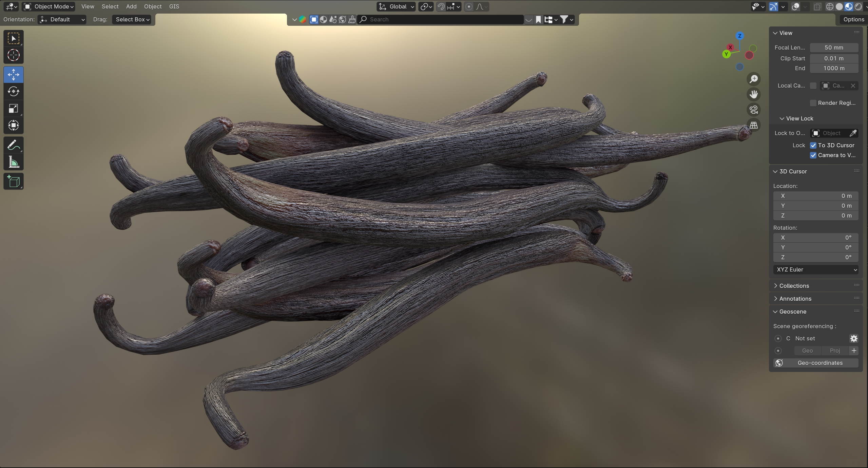Open the Add menu
This screenshot has width=868, height=468.
pos(131,6)
